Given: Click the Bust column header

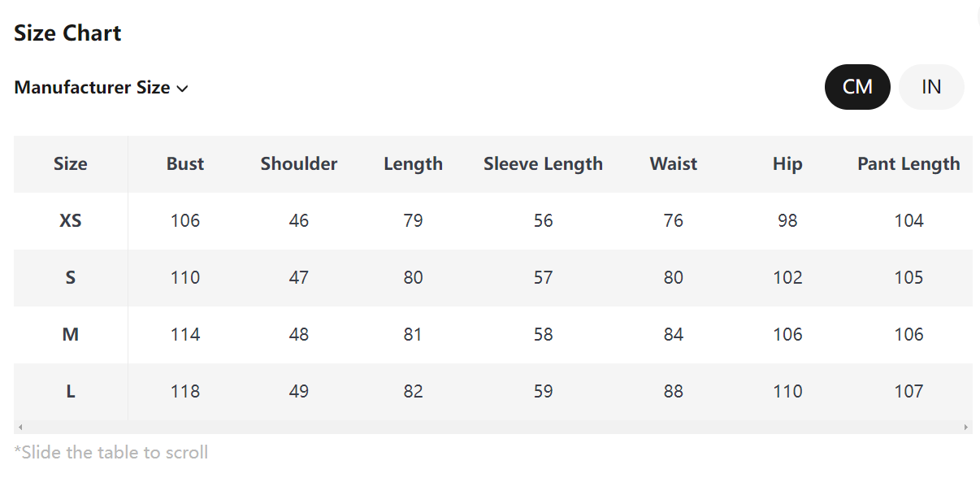Looking at the screenshot, I should (185, 164).
